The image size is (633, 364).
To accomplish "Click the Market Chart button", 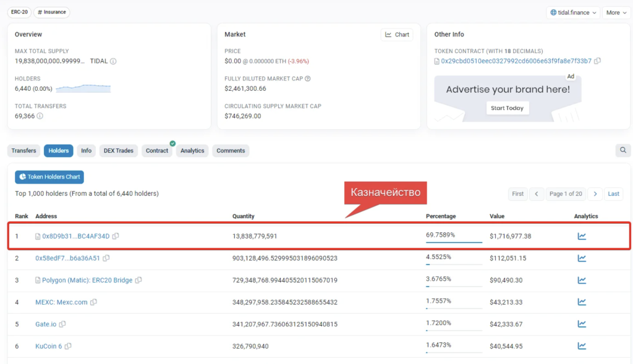I will coord(397,35).
